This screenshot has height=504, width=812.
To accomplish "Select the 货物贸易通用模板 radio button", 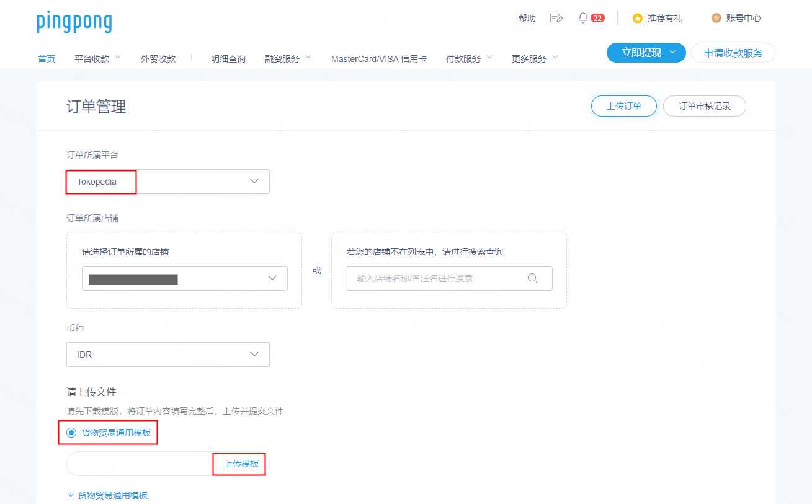I will (x=71, y=433).
